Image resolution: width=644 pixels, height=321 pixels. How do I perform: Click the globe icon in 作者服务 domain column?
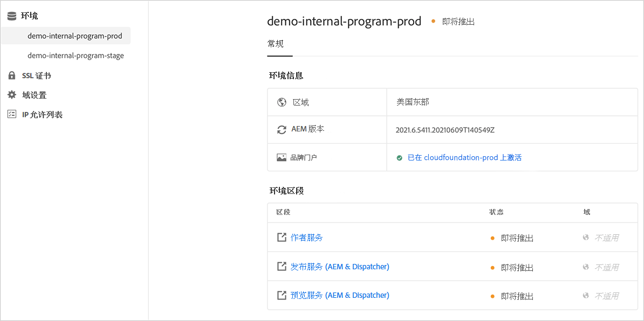point(586,236)
